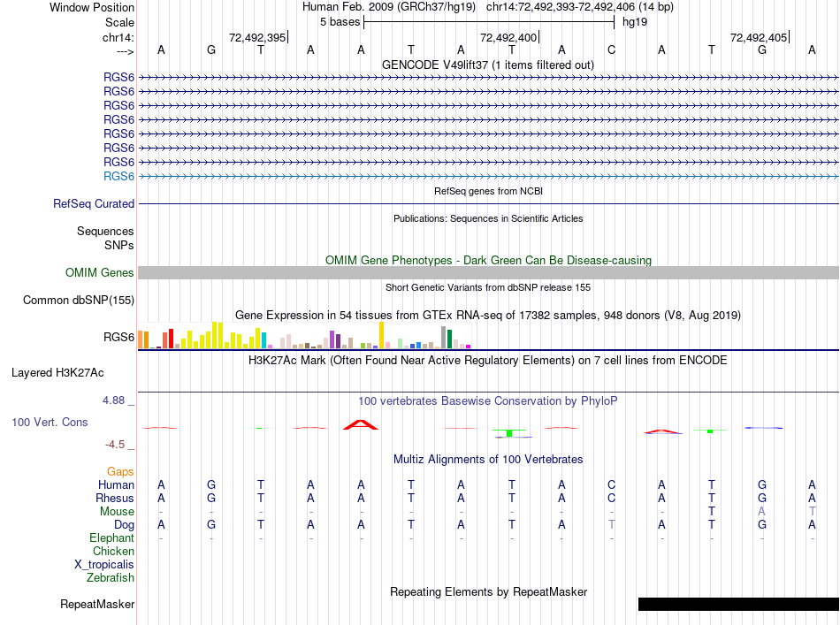Select the RGS6 label beside the GTEx chart

point(118,337)
